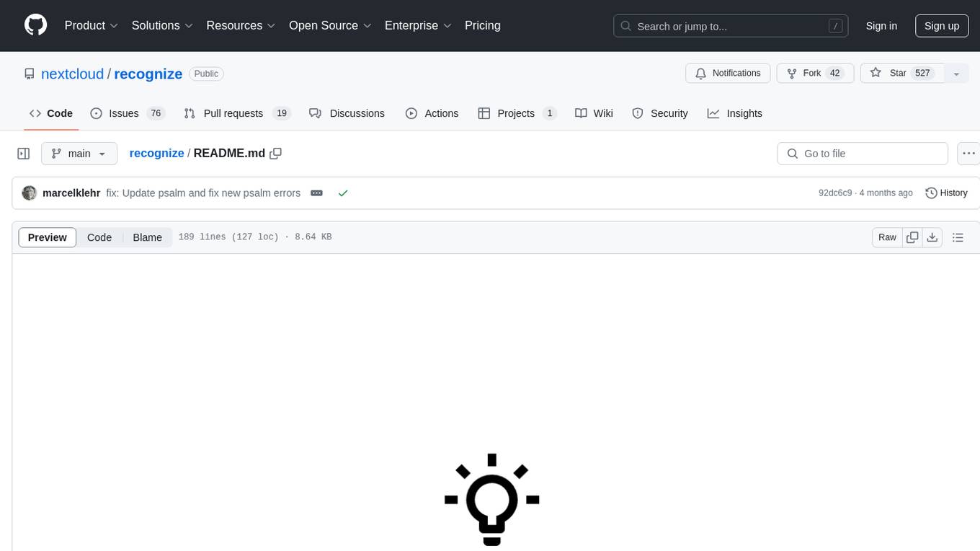Open the Star lists dropdown arrow
Screen dimensions: 980x551
tap(956, 74)
